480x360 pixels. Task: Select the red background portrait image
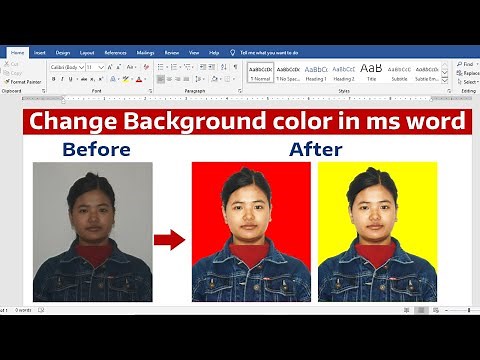point(251,232)
